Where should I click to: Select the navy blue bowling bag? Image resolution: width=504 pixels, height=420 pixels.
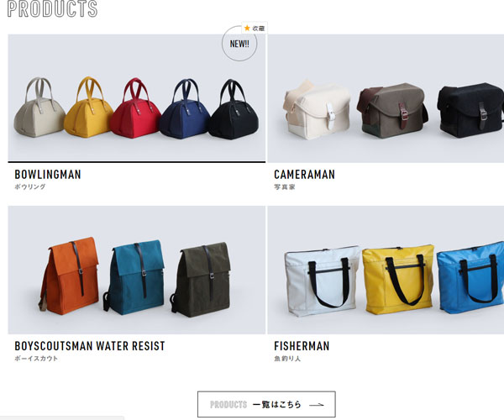[185, 109]
